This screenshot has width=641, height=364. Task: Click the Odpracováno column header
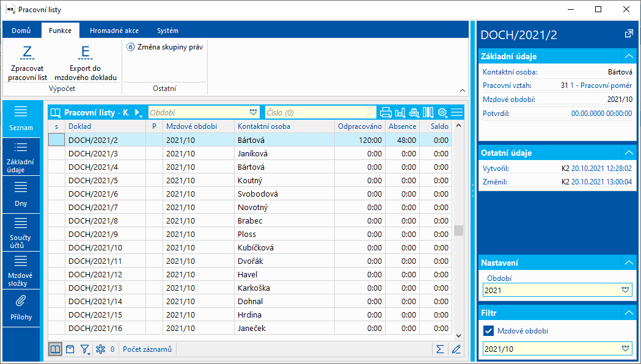[x=360, y=126]
